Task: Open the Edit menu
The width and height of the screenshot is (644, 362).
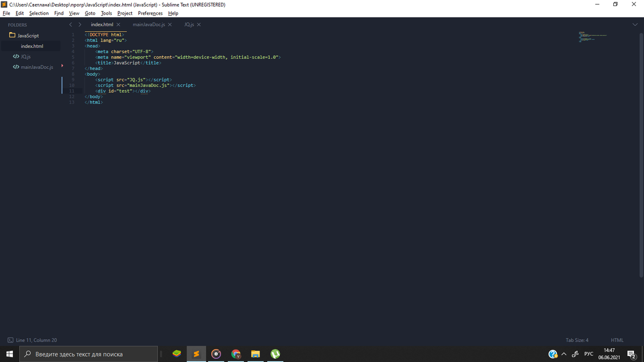Action: click(20, 13)
